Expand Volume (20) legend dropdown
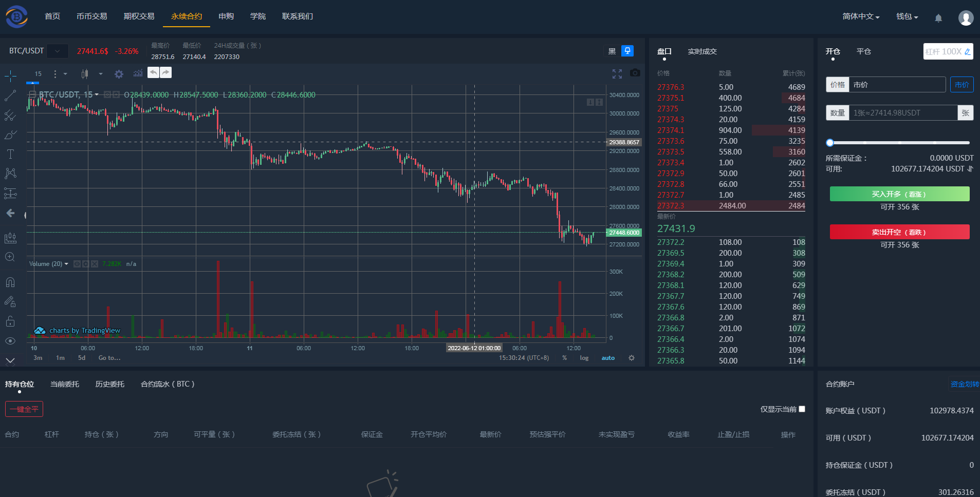Image resolution: width=980 pixels, height=497 pixels. (66, 264)
